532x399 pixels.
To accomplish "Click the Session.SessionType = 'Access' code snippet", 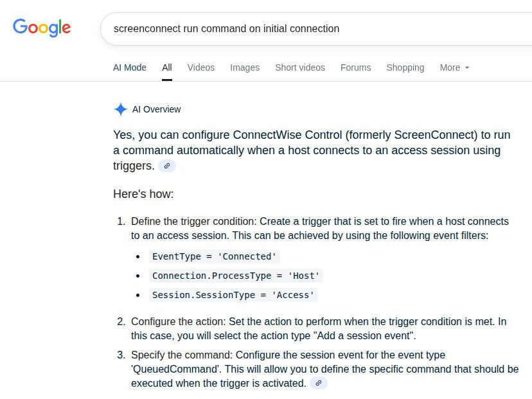I will [233, 295].
